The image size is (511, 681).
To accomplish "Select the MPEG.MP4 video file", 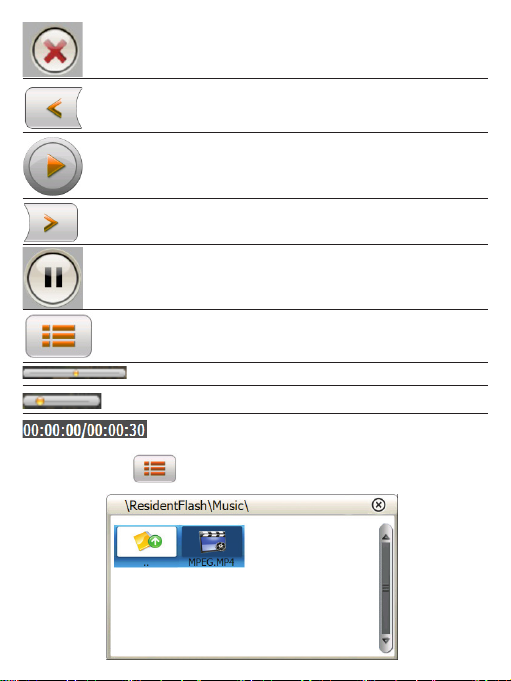I will 212,546.
